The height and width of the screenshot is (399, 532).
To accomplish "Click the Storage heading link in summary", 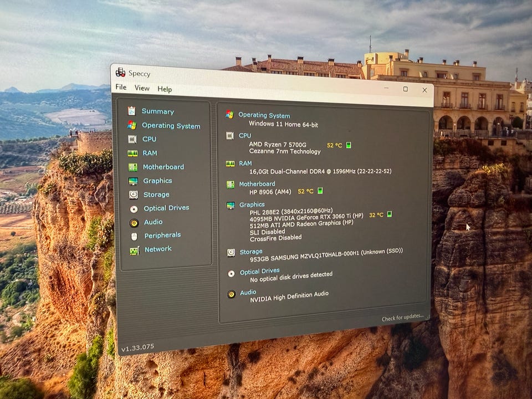I will tap(251, 252).
